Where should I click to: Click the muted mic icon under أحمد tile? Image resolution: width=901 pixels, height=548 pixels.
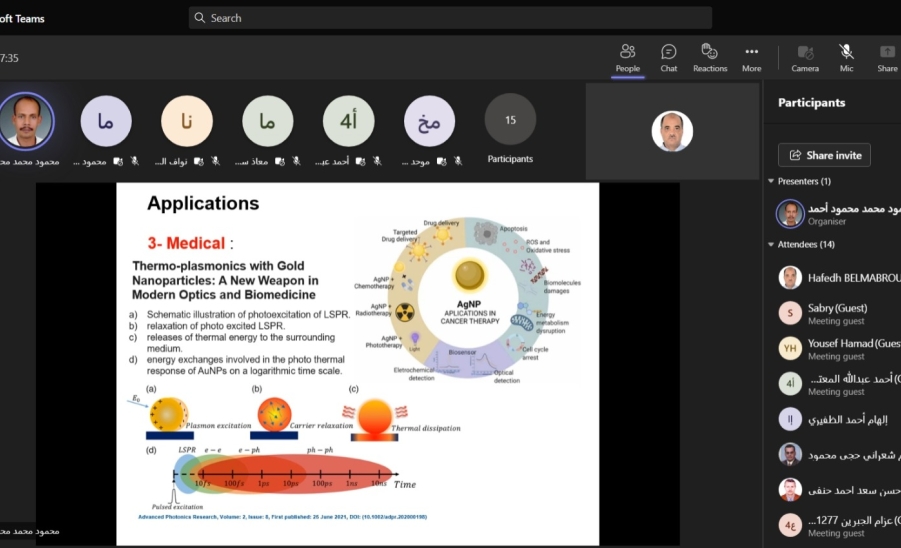378,161
